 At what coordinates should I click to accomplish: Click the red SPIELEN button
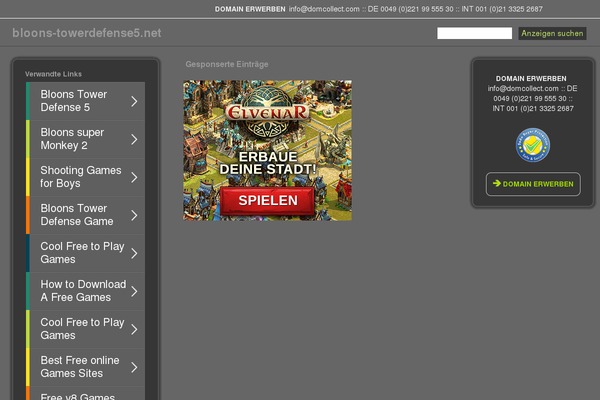[x=267, y=201]
